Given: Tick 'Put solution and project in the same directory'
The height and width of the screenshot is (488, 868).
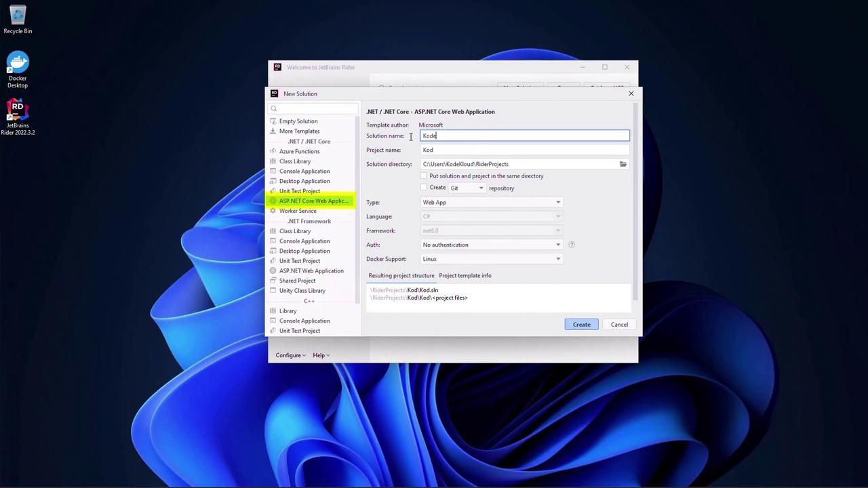Looking at the screenshot, I should tap(424, 176).
